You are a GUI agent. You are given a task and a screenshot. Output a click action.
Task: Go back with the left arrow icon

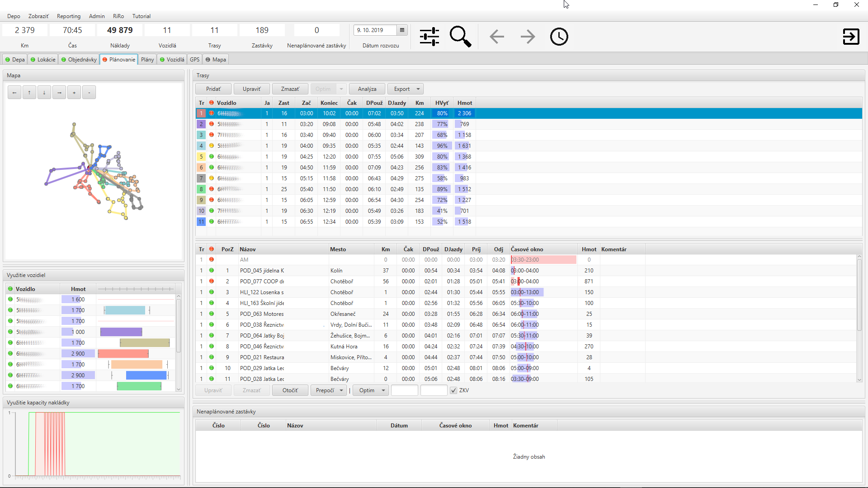point(496,37)
